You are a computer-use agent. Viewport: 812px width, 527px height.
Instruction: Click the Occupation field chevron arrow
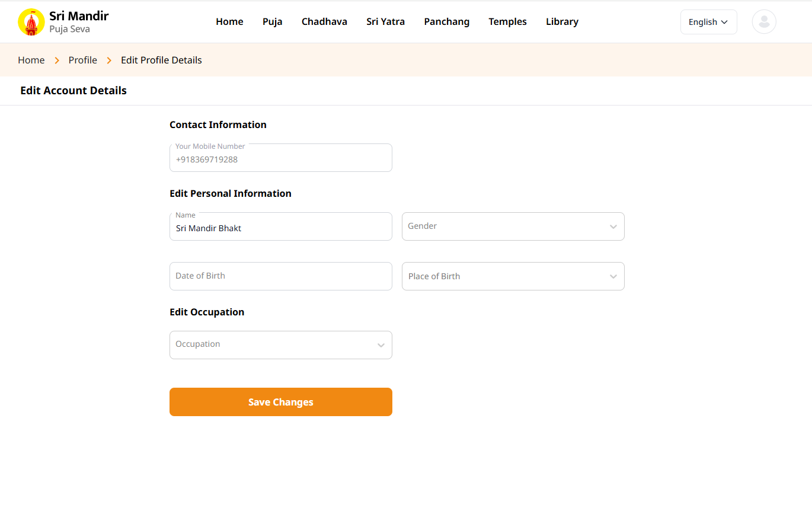tap(381, 346)
